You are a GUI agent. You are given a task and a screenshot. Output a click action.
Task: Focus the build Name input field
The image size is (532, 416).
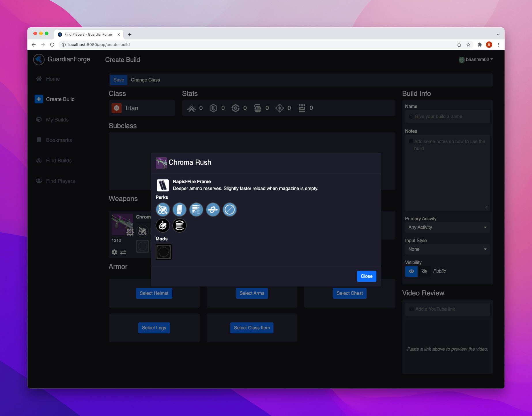pos(448,117)
